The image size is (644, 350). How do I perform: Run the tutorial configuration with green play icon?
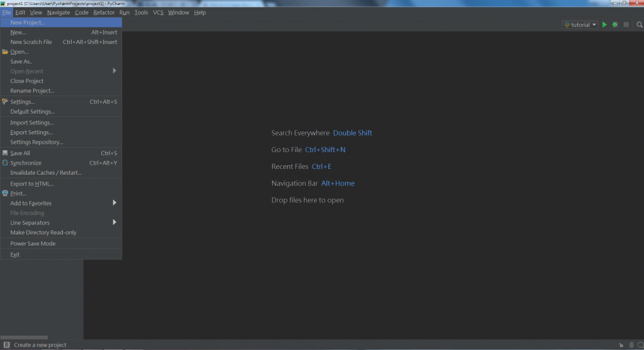coord(604,25)
